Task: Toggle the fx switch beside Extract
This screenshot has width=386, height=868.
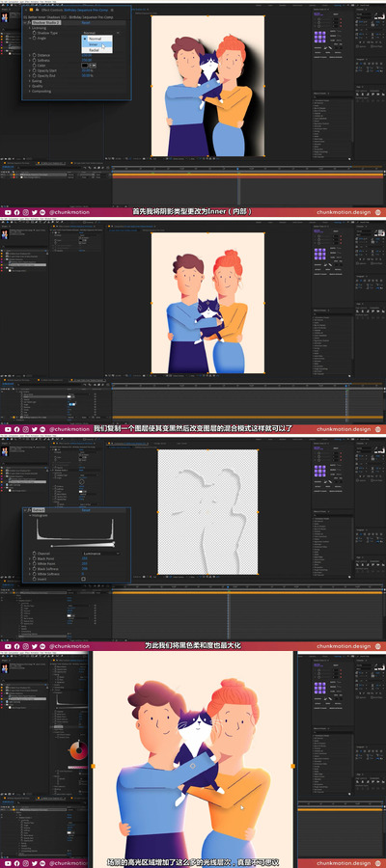Action: point(29,510)
